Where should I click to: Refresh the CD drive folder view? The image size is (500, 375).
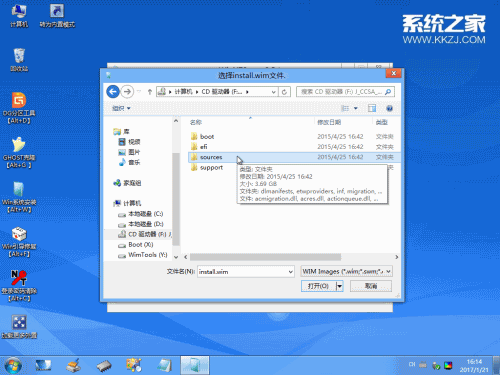(x=284, y=92)
